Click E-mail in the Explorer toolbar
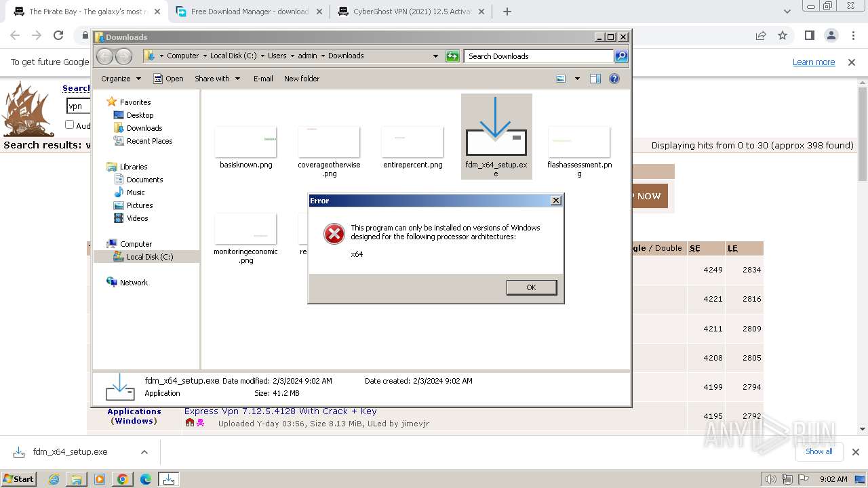The height and width of the screenshot is (488, 868). (263, 79)
